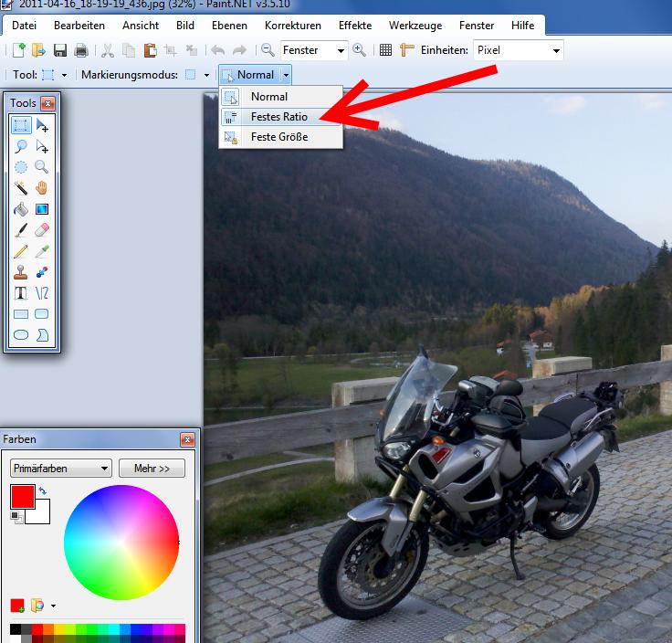Image resolution: width=672 pixels, height=643 pixels.
Task: Close the Tools panel
Action: click(x=47, y=103)
